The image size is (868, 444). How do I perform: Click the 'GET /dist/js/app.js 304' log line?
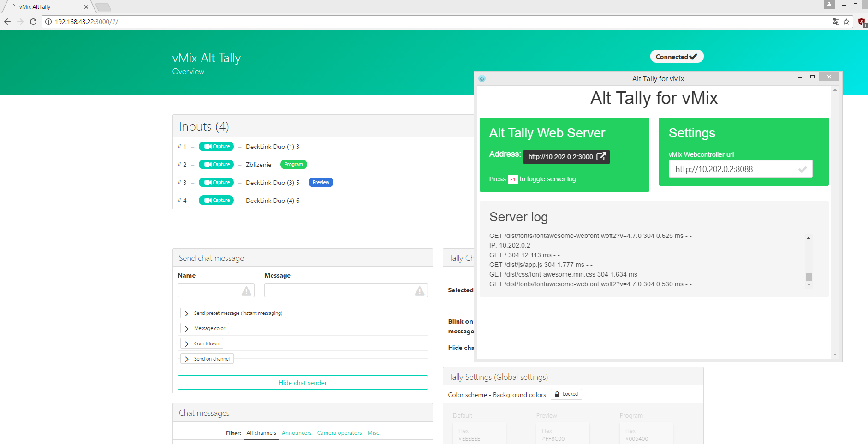(541, 265)
